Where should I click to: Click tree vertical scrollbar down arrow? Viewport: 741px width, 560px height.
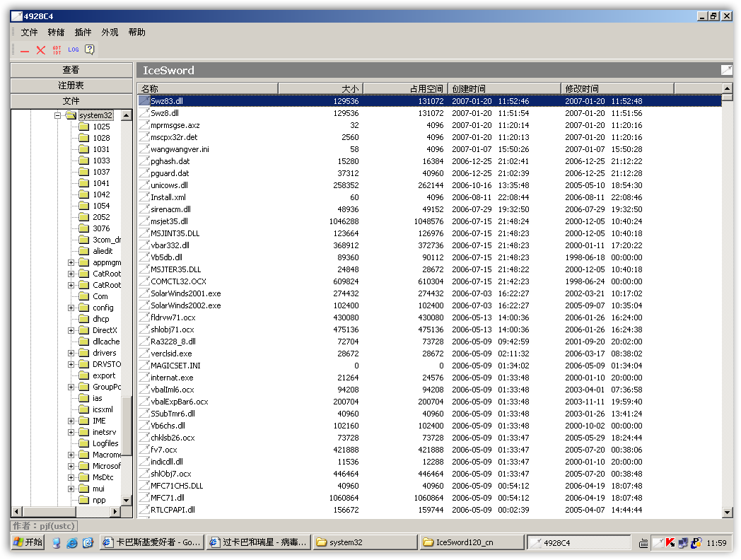tap(126, 500)
